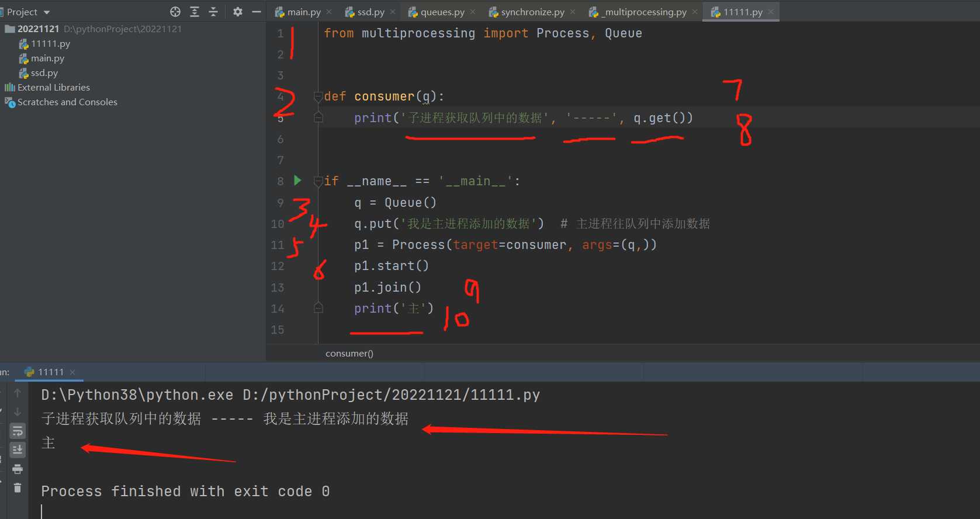This screenshot has height=519, width=980.
Task: Collapse all items in Project tree
Action: click(213, 12)
